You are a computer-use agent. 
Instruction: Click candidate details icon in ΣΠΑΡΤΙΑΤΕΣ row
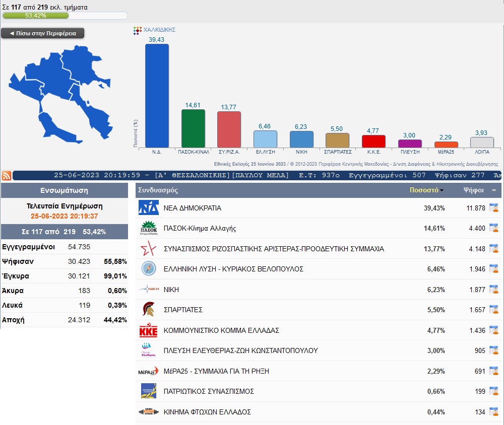click(x=493, y=310)
